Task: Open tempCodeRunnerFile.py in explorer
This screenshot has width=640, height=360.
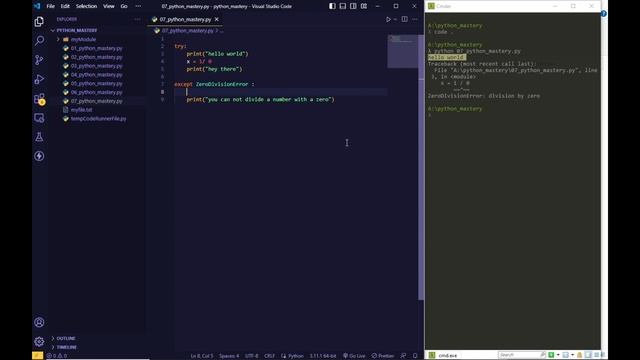Action: click(x=98, y=119)
